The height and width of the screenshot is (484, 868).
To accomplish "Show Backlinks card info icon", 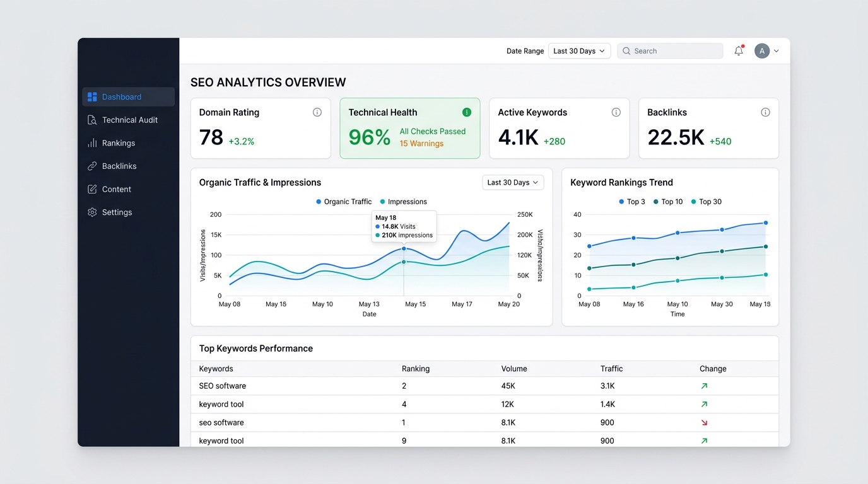I will point(765,112).
